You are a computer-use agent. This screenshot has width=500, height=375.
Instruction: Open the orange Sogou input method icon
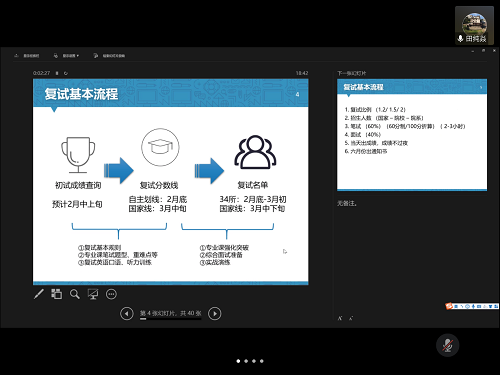tap(449, 306)
